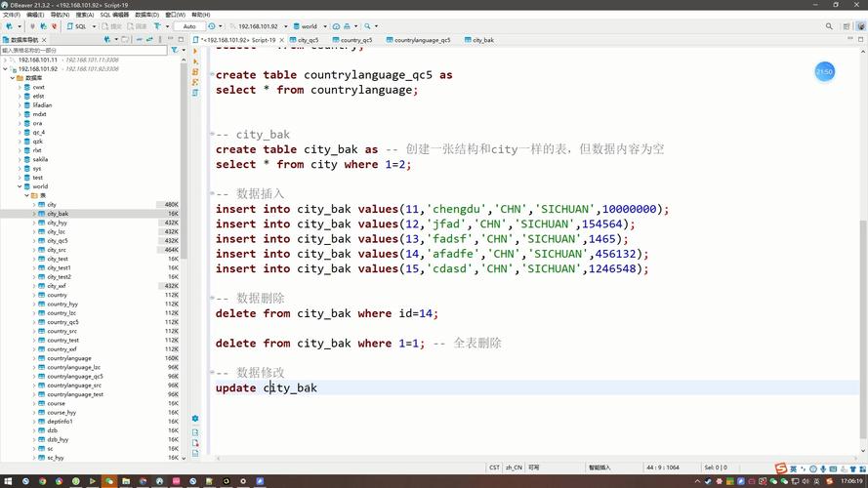Open the 帮助(H) menu
The width and height of the screenshot is (868, 488).
coord(200,15)
